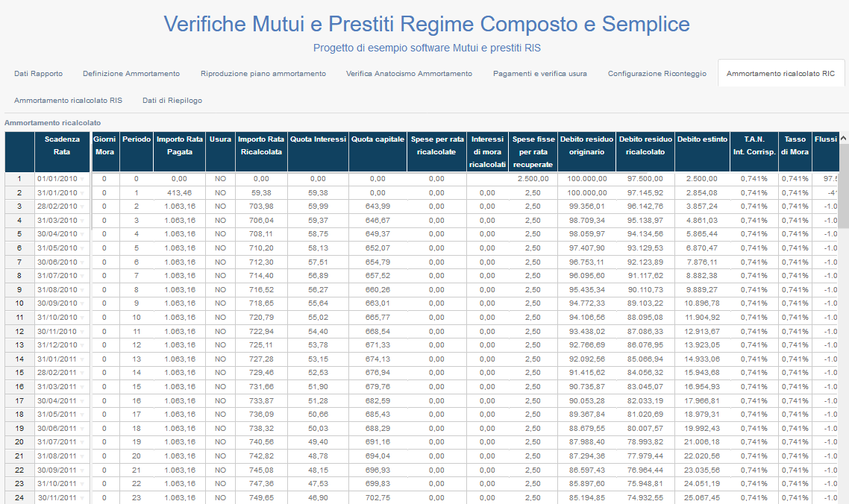Click Importo Rata Pagata column header
The width and height of the screenshot is (849, 504).
point(179,151)
